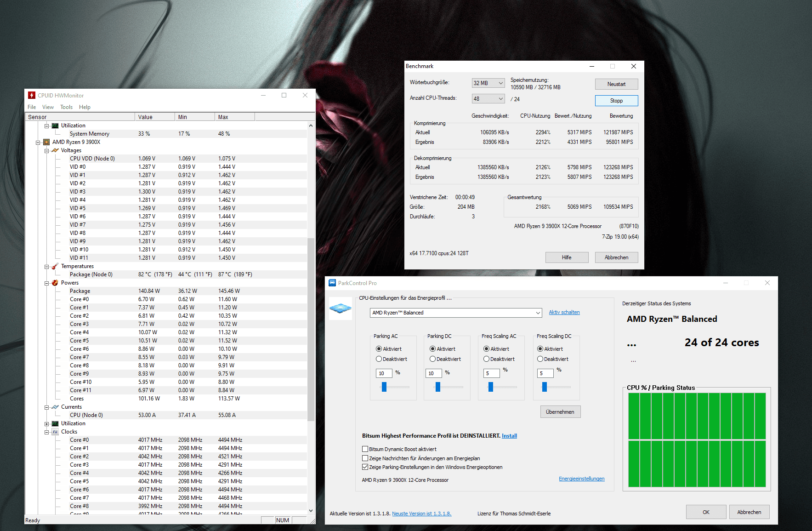Click Abbrechen in ParkControl Pro
Viewport: 812px width, 531px height.
749,512
